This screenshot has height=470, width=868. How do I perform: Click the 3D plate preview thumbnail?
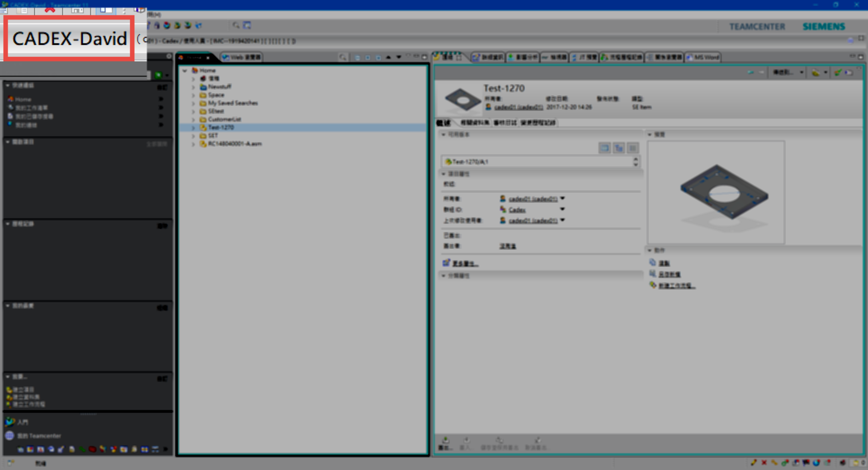pos(716,192)
